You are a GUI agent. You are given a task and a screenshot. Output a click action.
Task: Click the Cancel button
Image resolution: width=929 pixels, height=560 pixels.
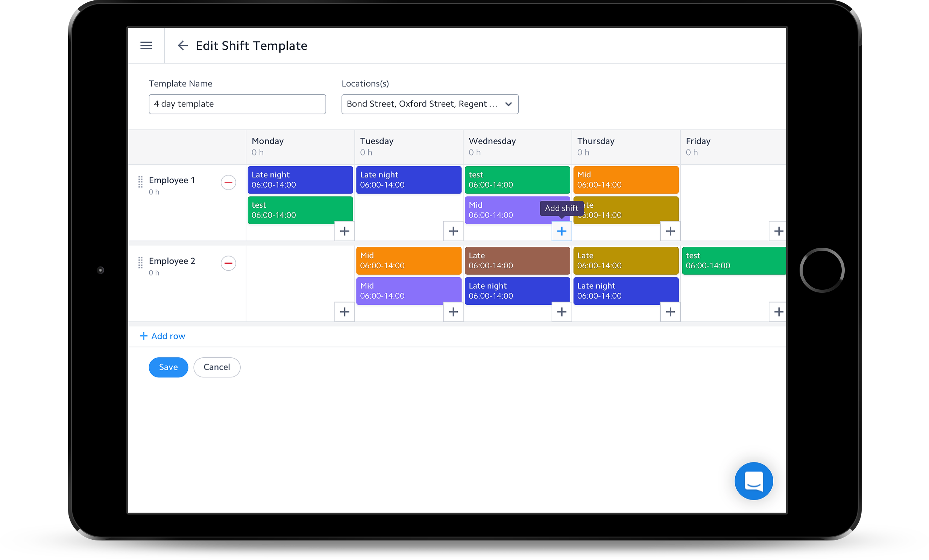click(x=216, y=367)
